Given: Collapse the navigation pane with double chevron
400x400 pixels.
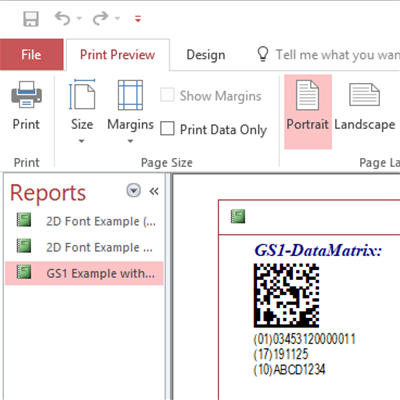Looking at the screenshot, I should (x=154, y=191).
